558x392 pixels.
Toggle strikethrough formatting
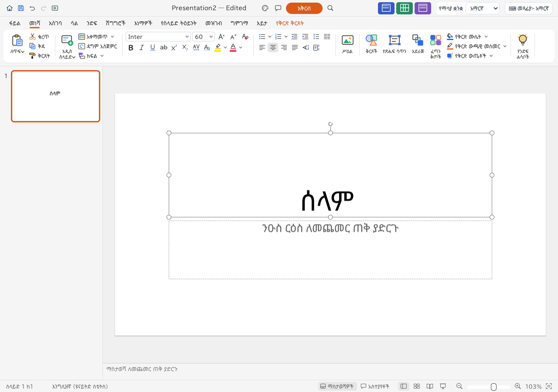(163, 47)
